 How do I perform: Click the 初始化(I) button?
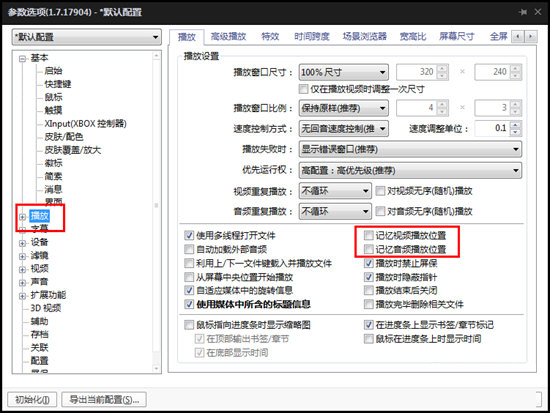[32, 400]
